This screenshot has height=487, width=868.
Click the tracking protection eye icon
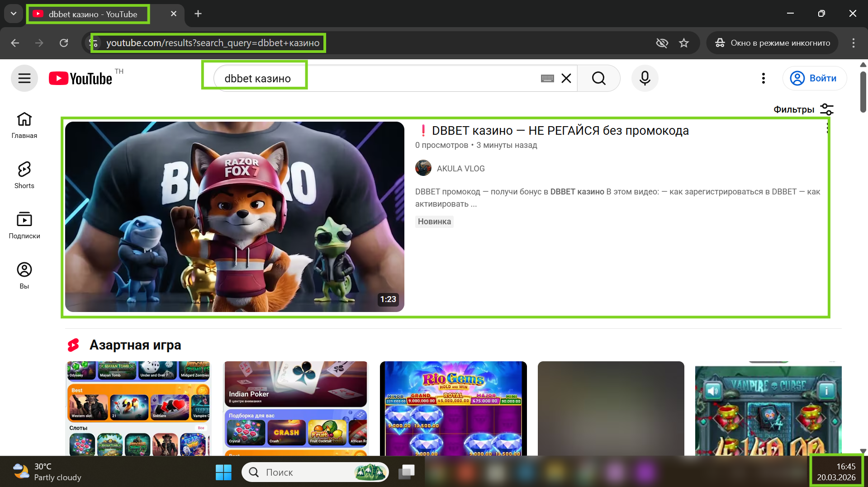click(x=662, y=43)
